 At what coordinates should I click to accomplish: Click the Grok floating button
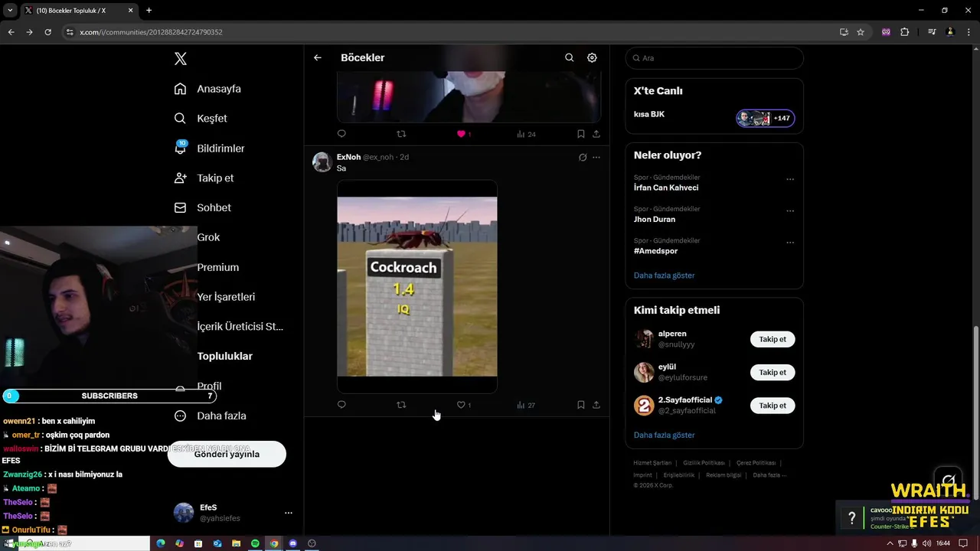click(x=949, y=481)
